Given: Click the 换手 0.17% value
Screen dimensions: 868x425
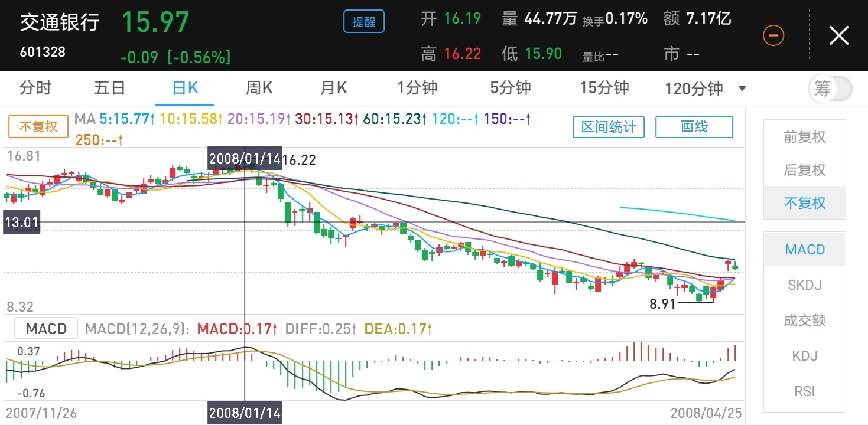Looking at the screenshot, I should coord(626,19).
